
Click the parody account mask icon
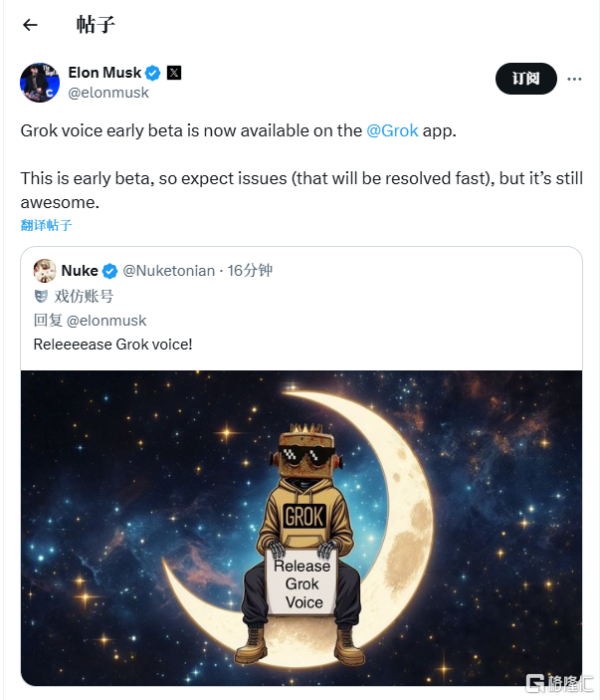(41, 296)
